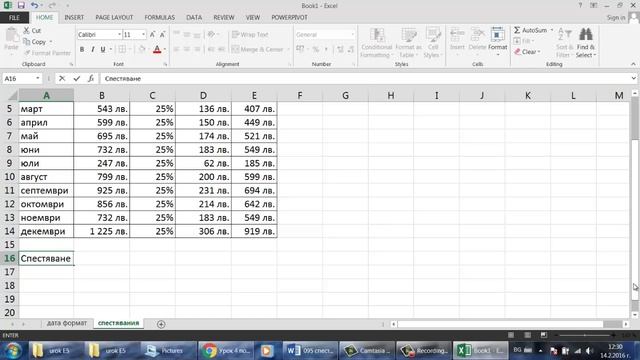640x360 pixels.
Task: Toggle Underline formatting
Action: (103, 49)
